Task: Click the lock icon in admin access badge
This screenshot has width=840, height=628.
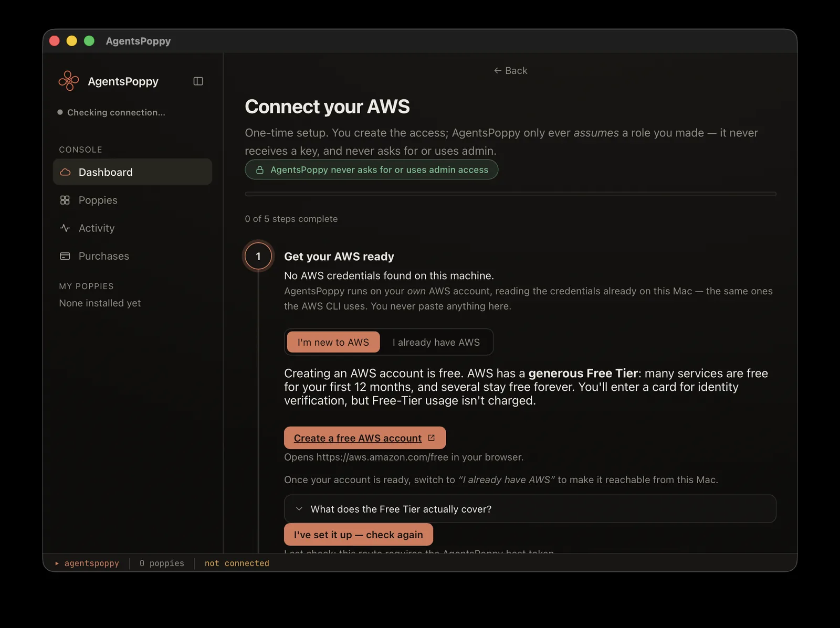Action: (260, 170)
